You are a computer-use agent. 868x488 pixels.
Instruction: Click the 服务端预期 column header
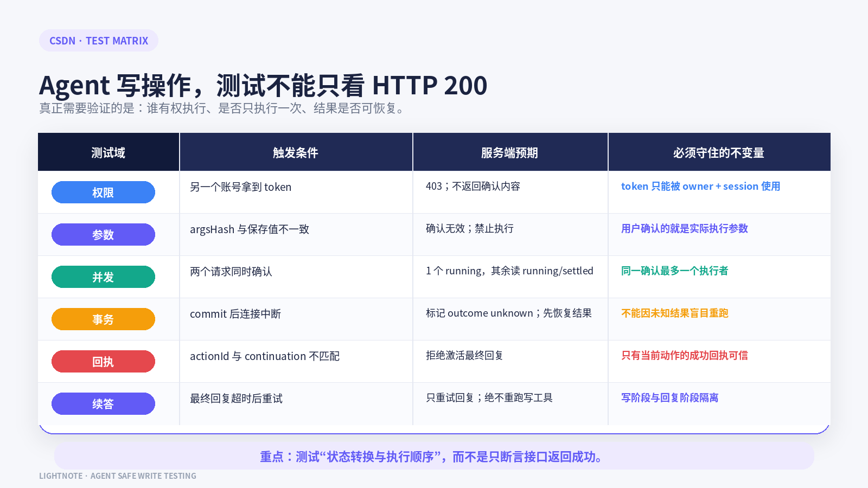[x=510, y=152]
